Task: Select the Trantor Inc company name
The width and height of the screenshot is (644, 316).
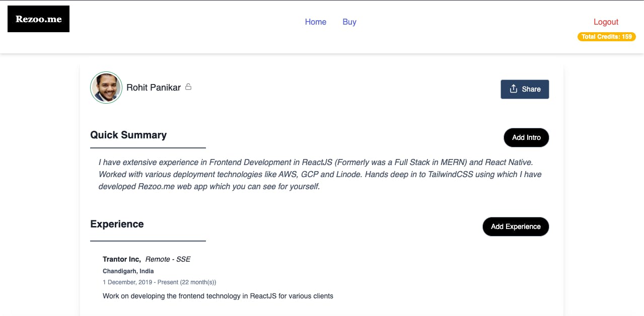Action: (x=122, y=259)
